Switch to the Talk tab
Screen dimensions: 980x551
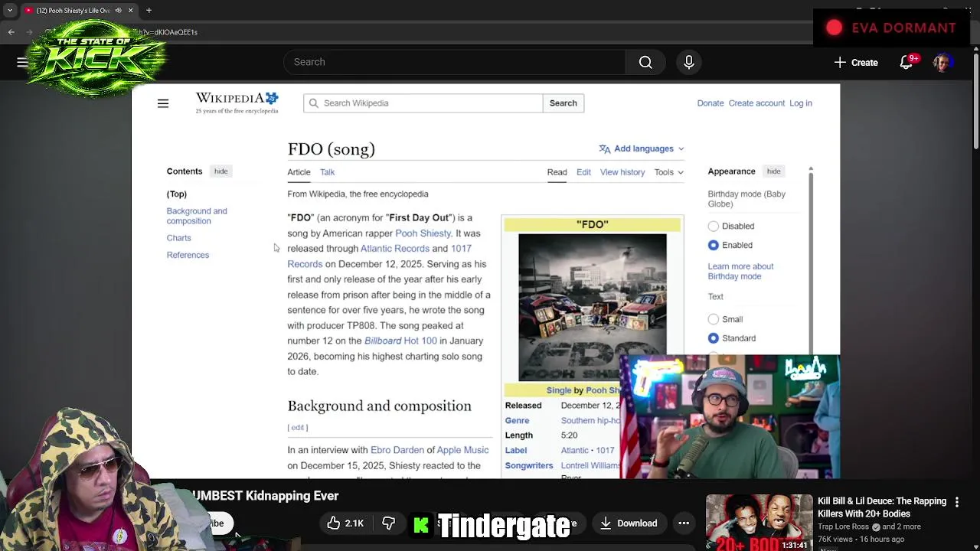(327, 172)
